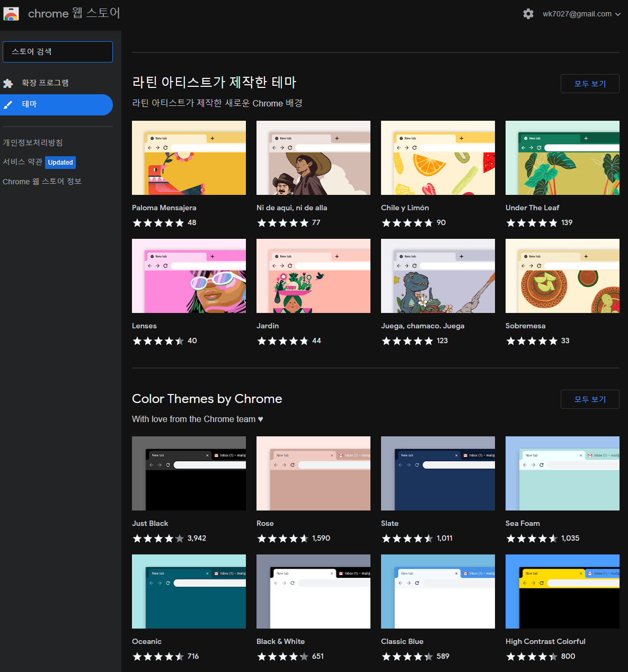Click High Contrast Colorful title text
The image size is (628, 672).
pos(545,641)
